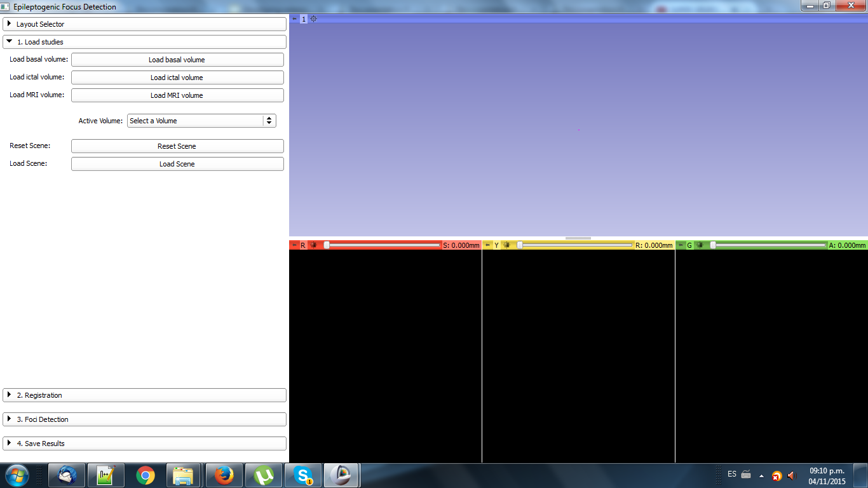The height and width of the screenshot is (488, 868).
Task: Click the fit-to-window icon in the green slice bar
Action: coord(700,245)
